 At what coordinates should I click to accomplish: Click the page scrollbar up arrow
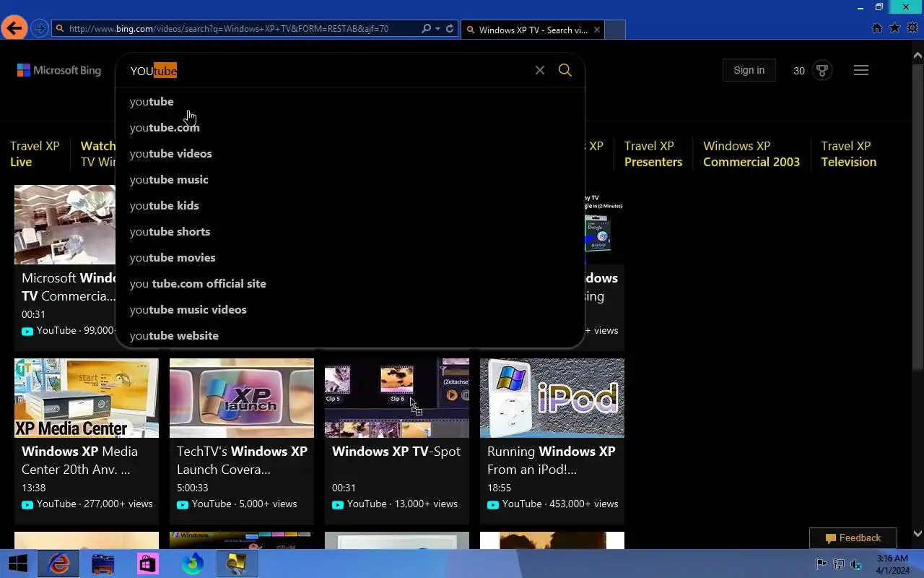coord(918,55)
